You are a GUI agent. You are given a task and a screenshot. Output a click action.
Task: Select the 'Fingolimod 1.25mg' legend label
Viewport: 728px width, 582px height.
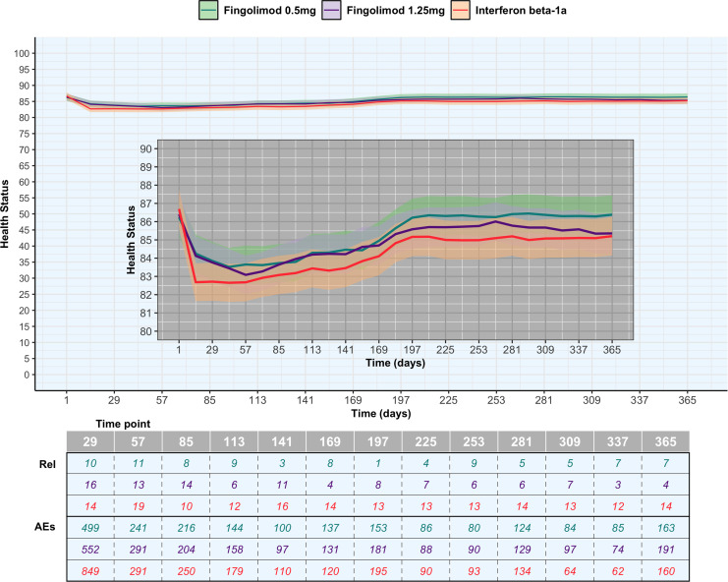coord(396,10)
